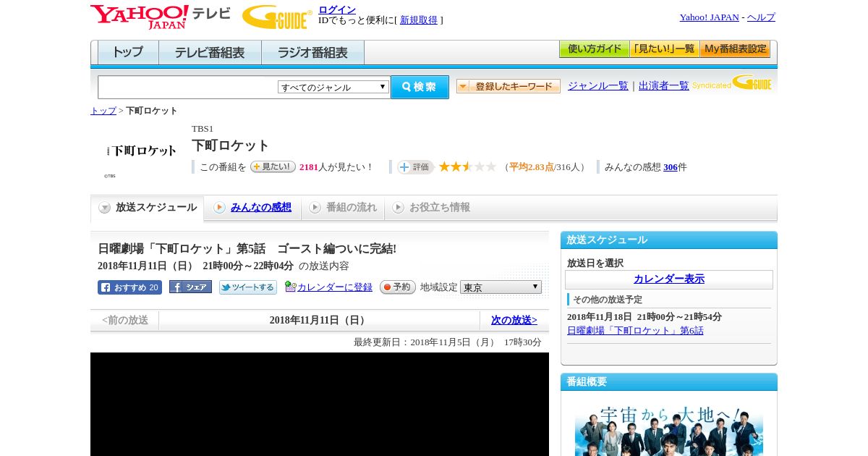Click the Syndicated G-GUIDE logo

(x=732, y=83)
